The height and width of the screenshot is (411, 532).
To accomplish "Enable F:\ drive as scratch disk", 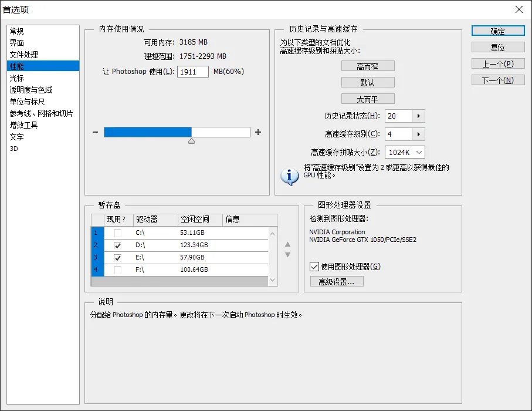I will pyautogui.click(x=118, y=270).
